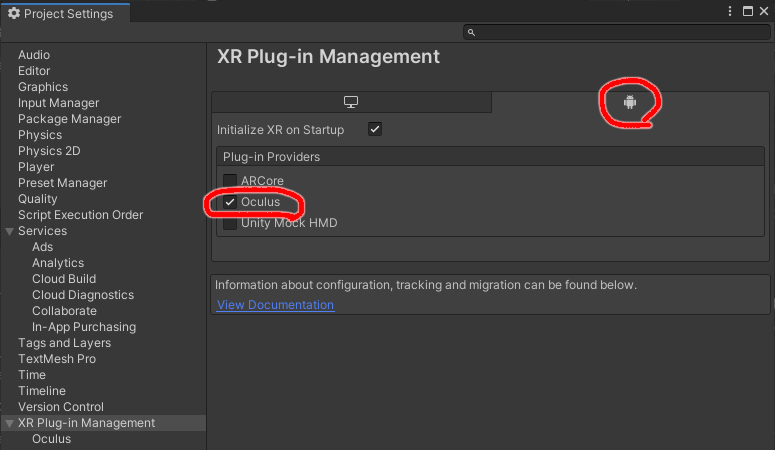
Task: Uncheck the Oculus plug-in provider
Action: click(231, 202)
